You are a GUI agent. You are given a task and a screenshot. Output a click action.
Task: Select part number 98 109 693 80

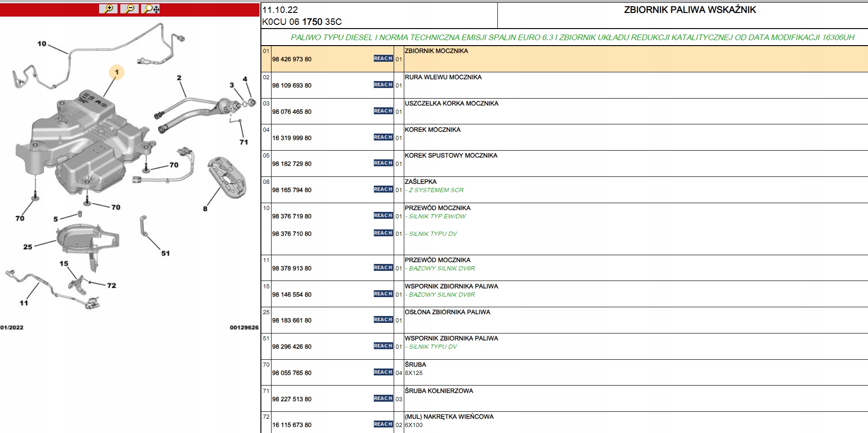click(x=292, y=86)
